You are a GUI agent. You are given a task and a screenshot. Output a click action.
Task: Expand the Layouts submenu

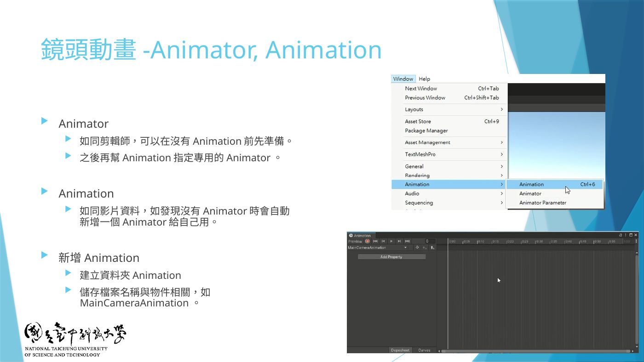tap(450, 110)
